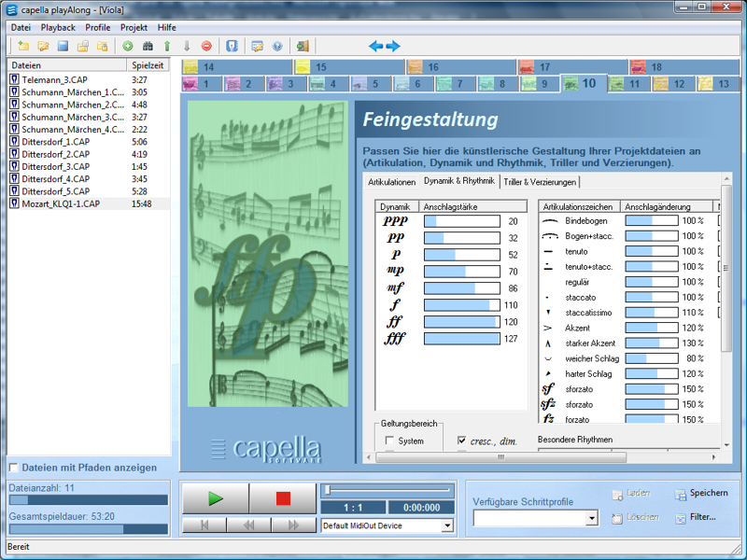Expand the Verfügbare Schrittprofile combo box
747x560 pixels.
pos(592,518)
